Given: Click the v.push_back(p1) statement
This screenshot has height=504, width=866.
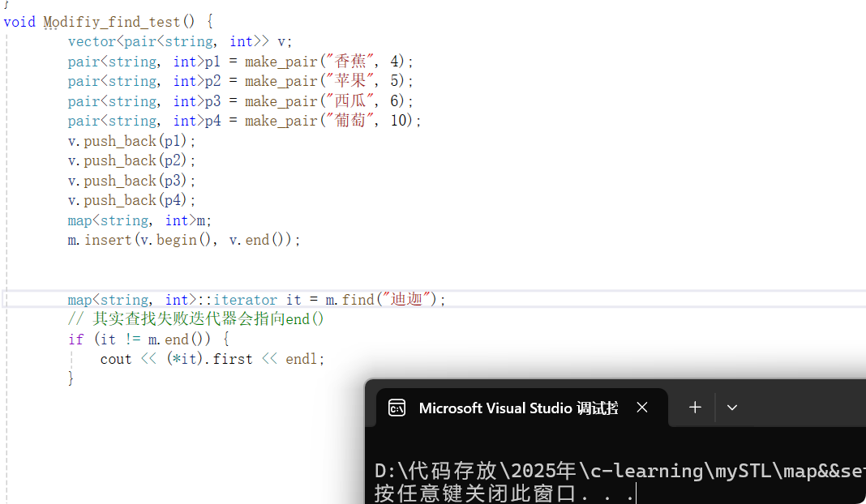Looking at the screenshot, I should point(131,141).
